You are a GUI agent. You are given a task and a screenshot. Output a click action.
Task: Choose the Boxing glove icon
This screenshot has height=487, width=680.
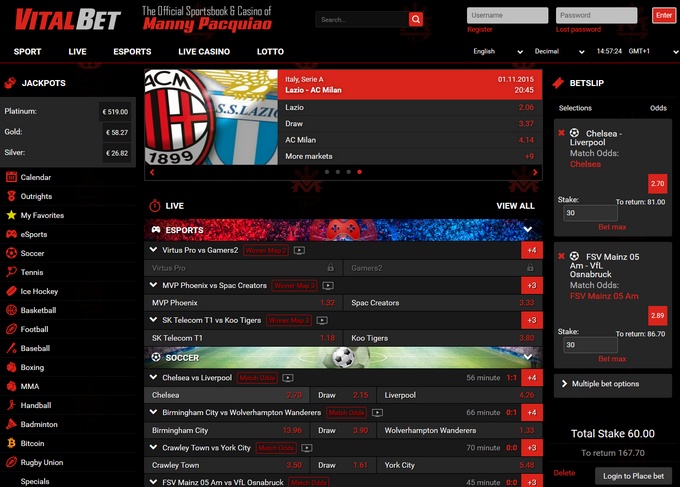click(11, 367)
